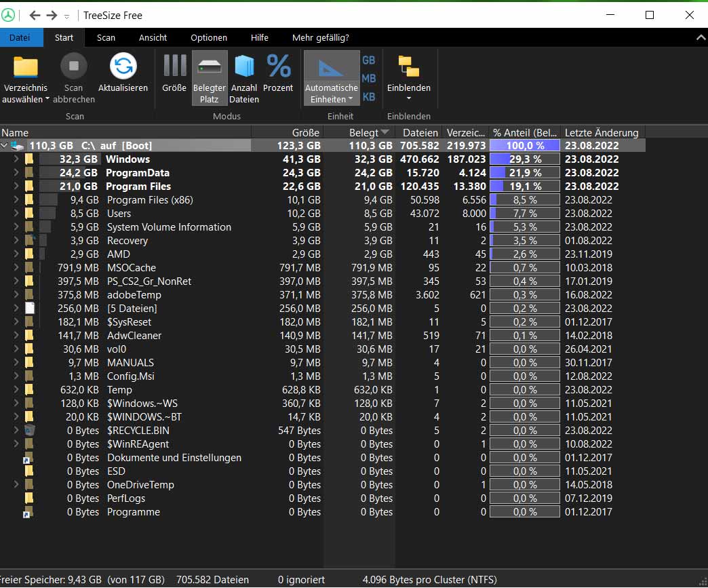Open the Optionen tab

coord(209,37)
